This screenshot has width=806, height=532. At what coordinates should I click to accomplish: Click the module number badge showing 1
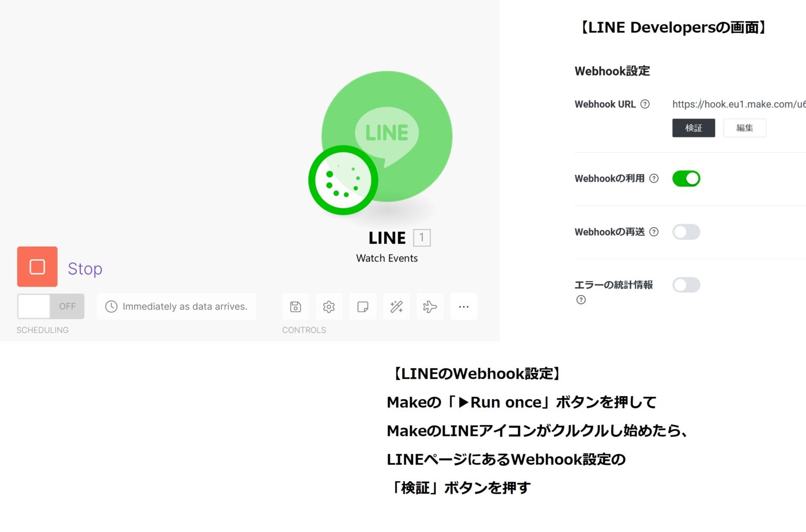coord(421,237)
